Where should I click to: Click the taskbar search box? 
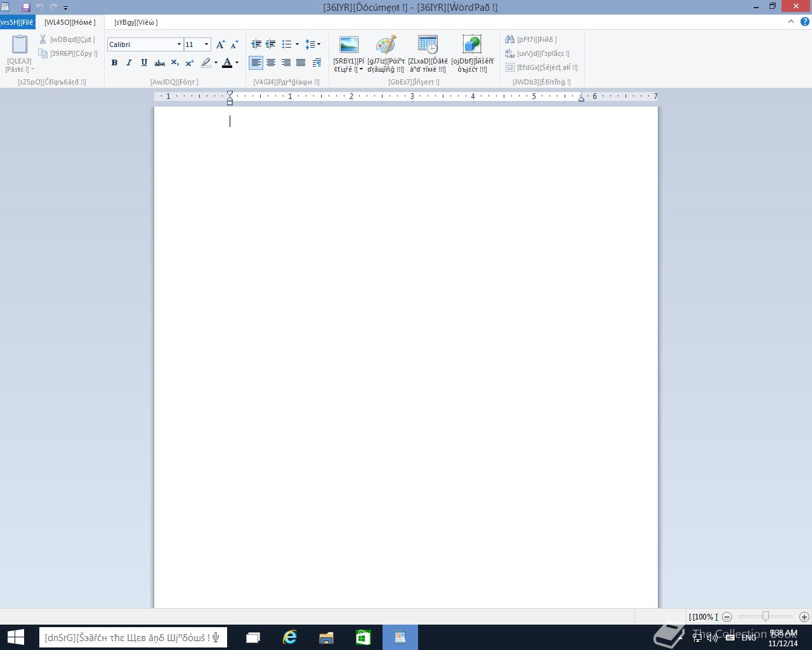(132, 637)
